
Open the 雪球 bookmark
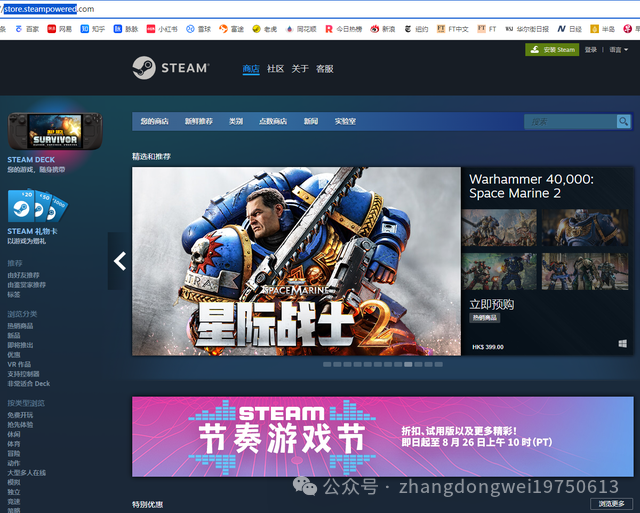[x=198, y=29]
